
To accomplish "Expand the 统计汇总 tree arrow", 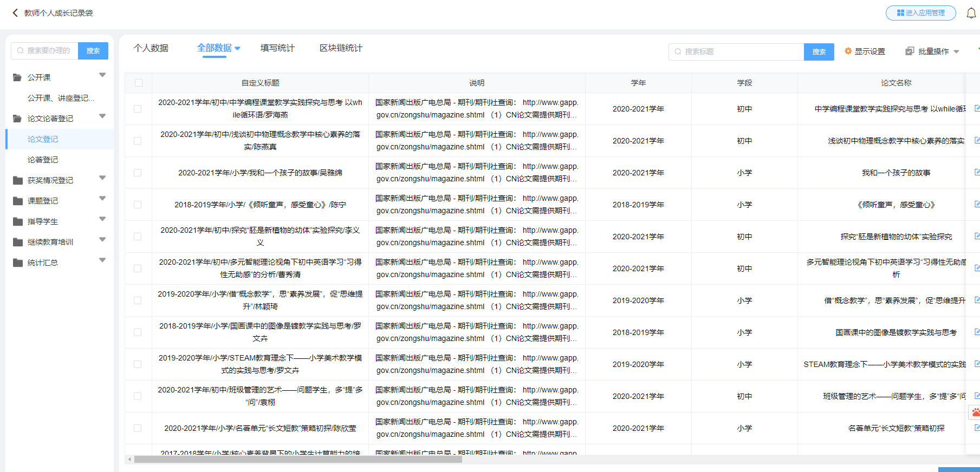I will [102, 260].
